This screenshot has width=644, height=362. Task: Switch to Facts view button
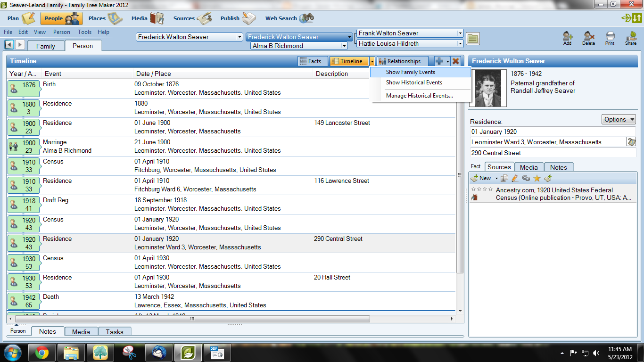[312, 61]
